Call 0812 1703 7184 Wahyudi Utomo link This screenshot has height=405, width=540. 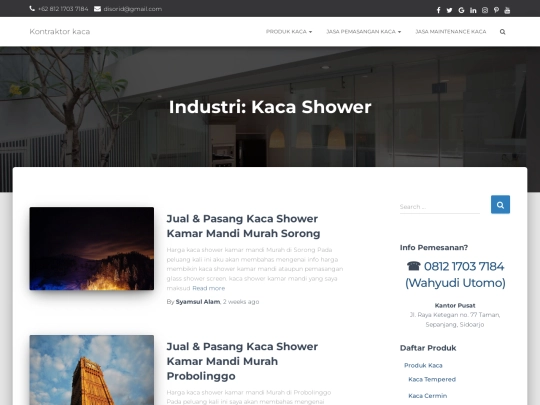pyautogui.click(x=455, y=274)
